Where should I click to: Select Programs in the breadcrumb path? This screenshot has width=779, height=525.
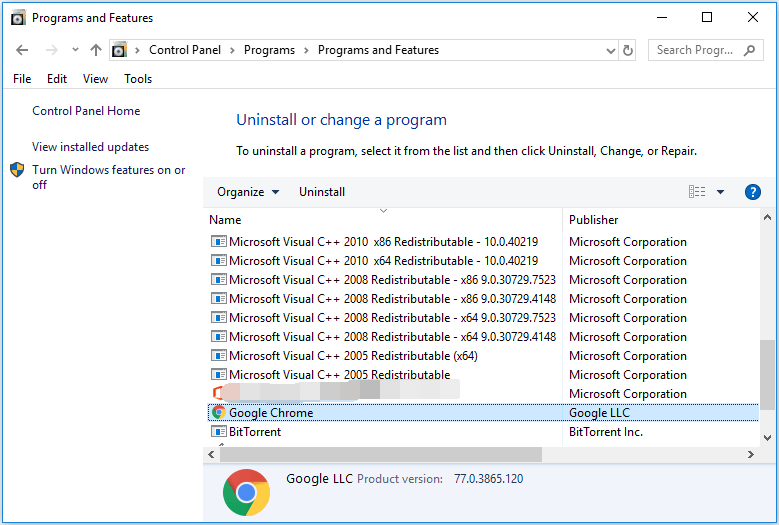pyautogui.click(x=269, y=50)
